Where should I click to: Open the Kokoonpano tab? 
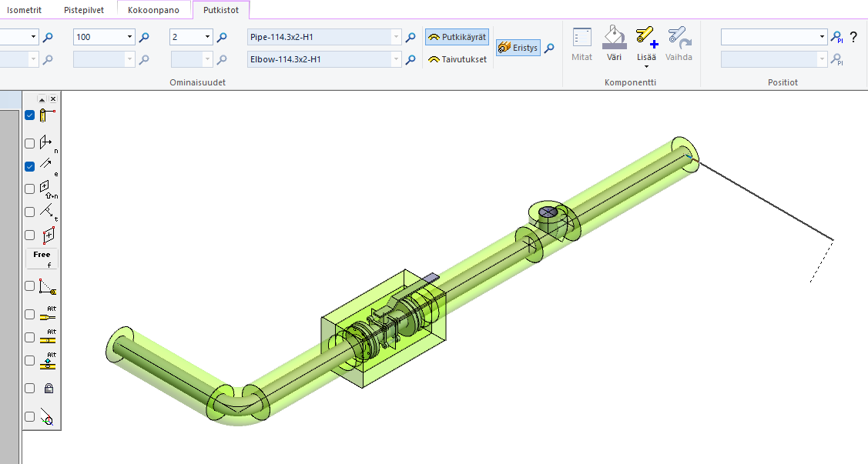(153, 10)
